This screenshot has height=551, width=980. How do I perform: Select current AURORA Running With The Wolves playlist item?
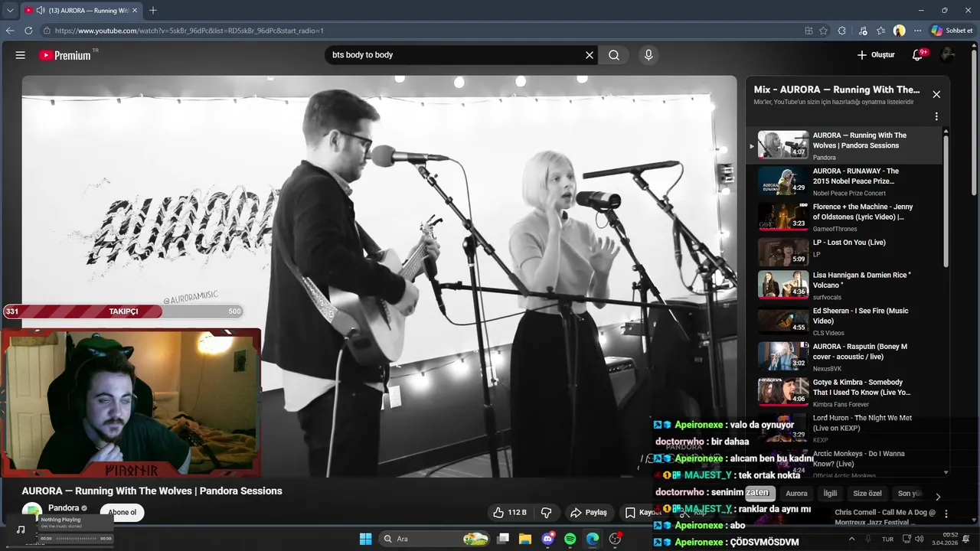point(846,145)
